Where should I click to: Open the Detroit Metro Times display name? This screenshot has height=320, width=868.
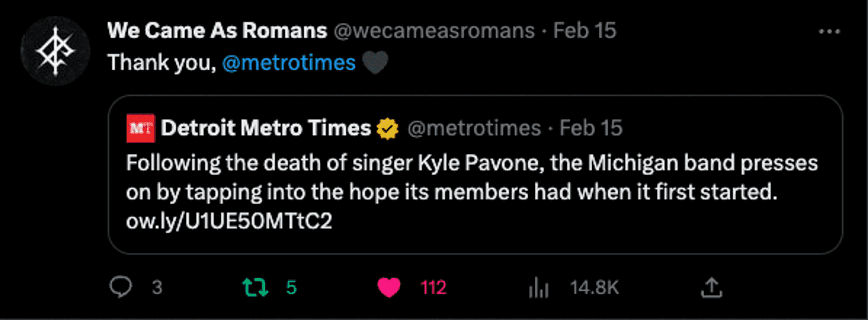266,128
